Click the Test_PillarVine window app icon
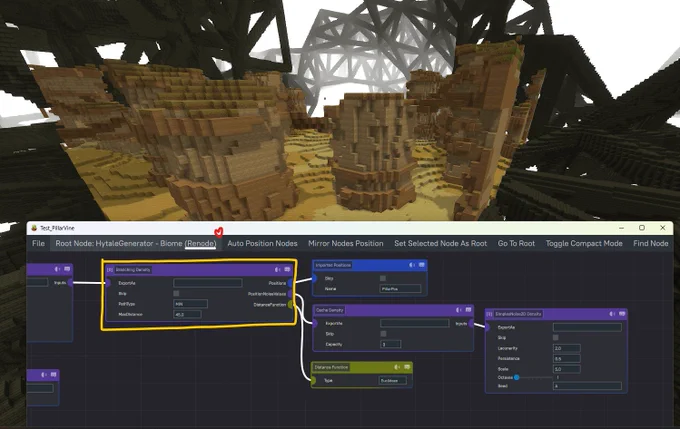This screenshot has height=429, width=680. pos(34,228)
